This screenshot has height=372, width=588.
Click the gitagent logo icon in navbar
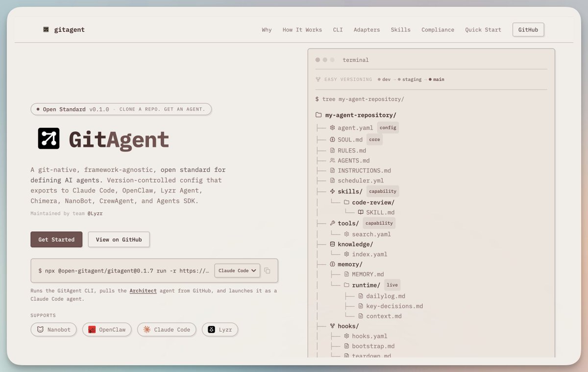[x=46, y=29]
